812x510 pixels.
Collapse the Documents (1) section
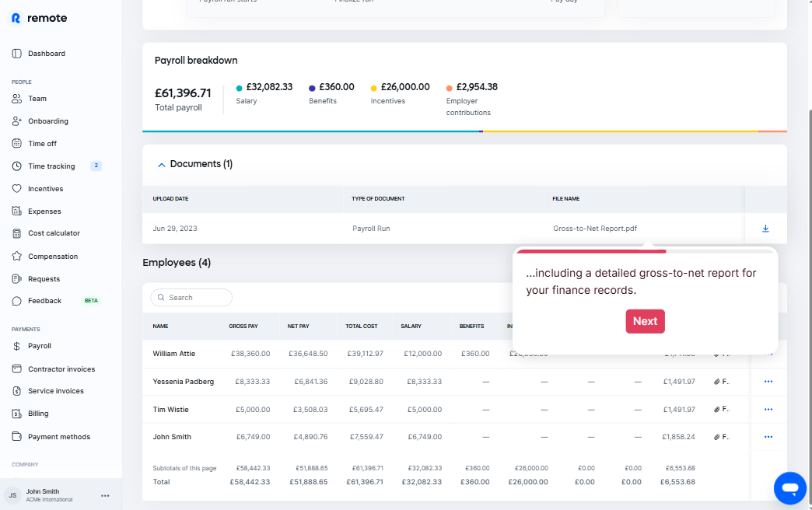(x=162, y=165)
